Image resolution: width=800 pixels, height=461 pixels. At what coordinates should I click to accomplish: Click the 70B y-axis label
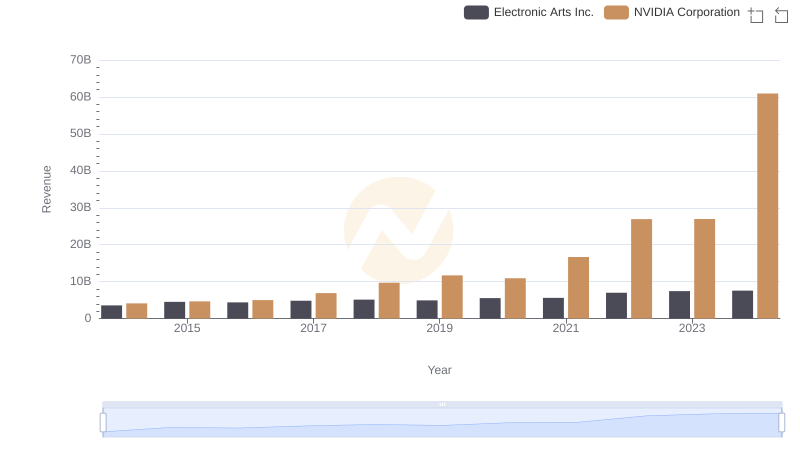point(81,60)
